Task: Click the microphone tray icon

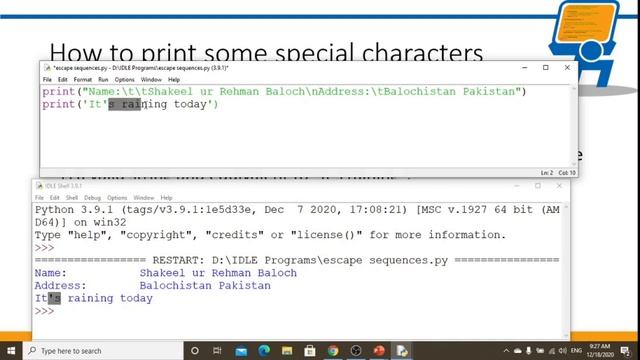Action: coord(529,351)
